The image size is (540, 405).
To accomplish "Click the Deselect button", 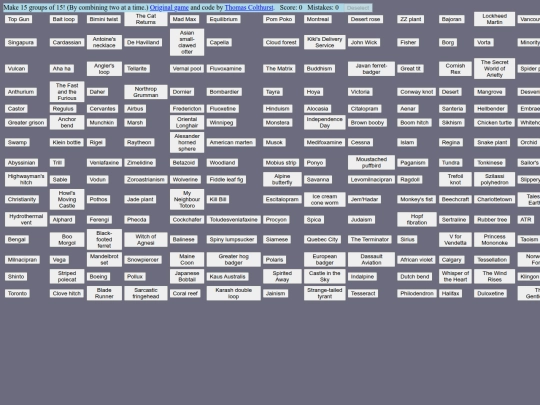I will point(358,8).
